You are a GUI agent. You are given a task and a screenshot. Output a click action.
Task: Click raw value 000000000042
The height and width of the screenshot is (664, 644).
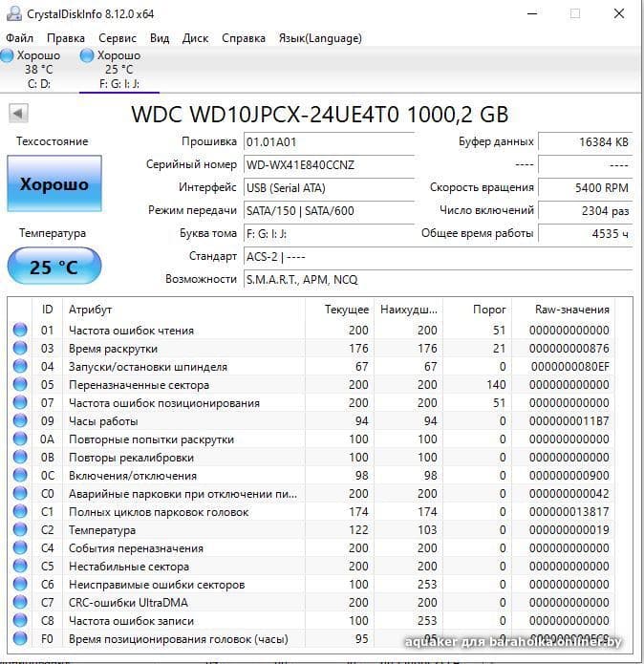pyautogui.click(x=569, y=494)
